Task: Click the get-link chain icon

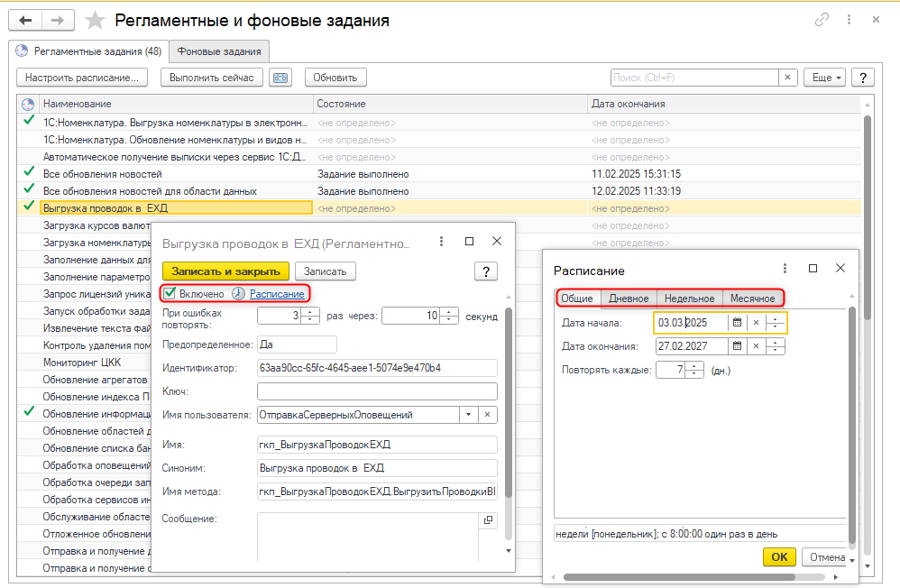Action: 822,20
